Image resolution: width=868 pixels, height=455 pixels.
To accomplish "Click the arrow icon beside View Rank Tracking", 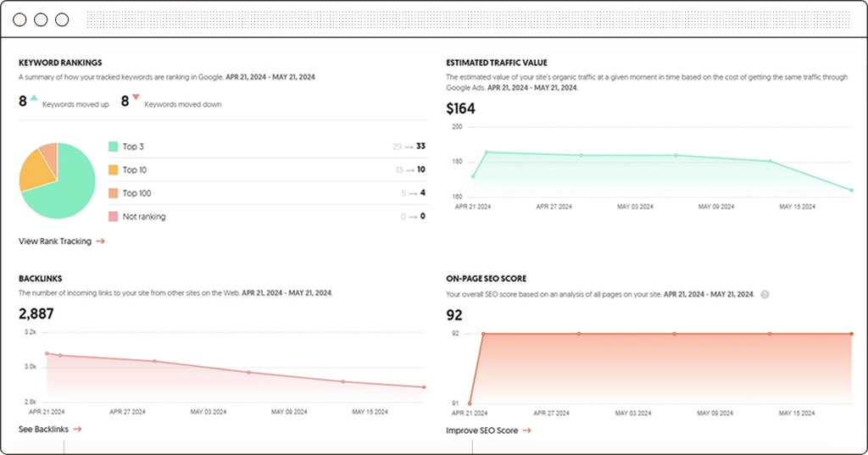I will [x=100, y=241].
